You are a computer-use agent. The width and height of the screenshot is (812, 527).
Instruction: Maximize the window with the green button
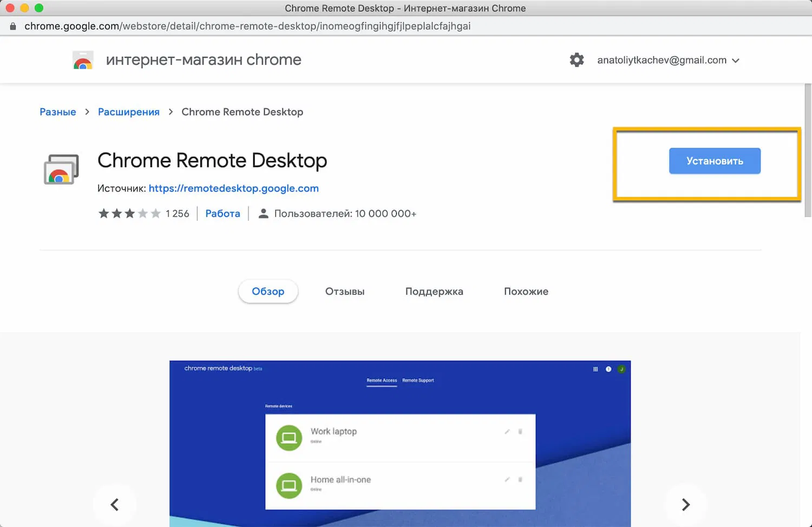click(x=39, y=8)
